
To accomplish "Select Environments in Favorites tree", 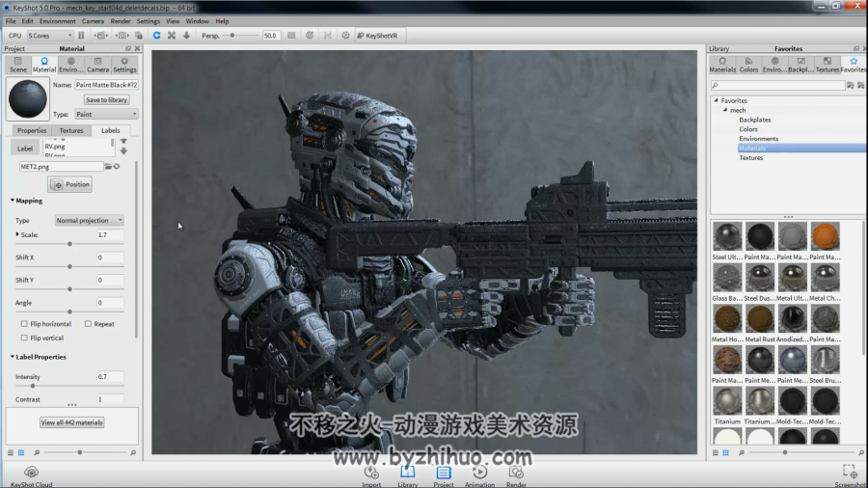I will (x=758, y=139).
